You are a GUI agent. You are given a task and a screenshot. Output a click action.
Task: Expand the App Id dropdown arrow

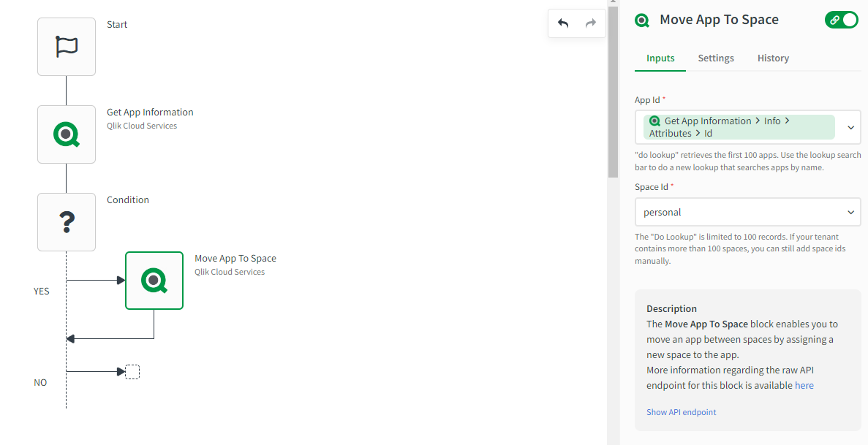(851, 127)
